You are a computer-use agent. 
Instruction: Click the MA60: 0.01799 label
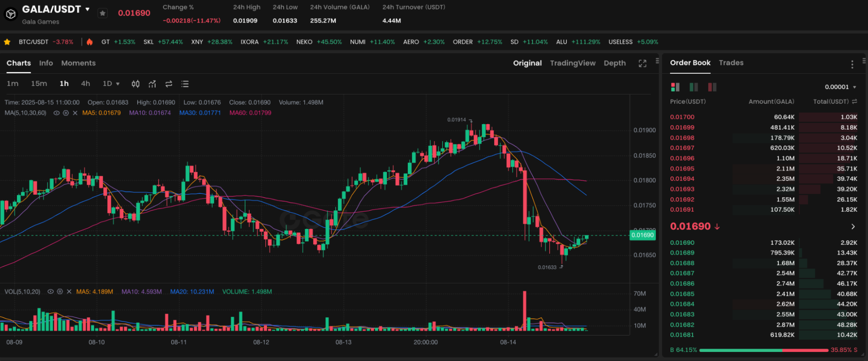(251, 113)
